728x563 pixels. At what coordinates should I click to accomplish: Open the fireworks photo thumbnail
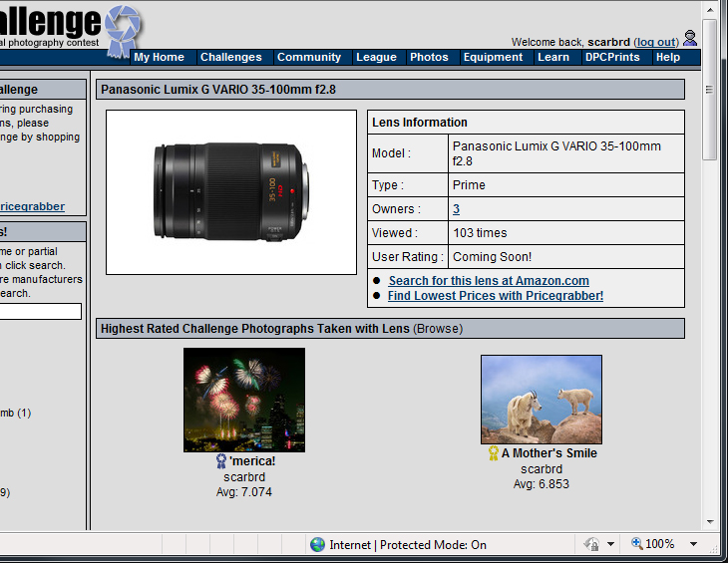[x=244, y=400]
